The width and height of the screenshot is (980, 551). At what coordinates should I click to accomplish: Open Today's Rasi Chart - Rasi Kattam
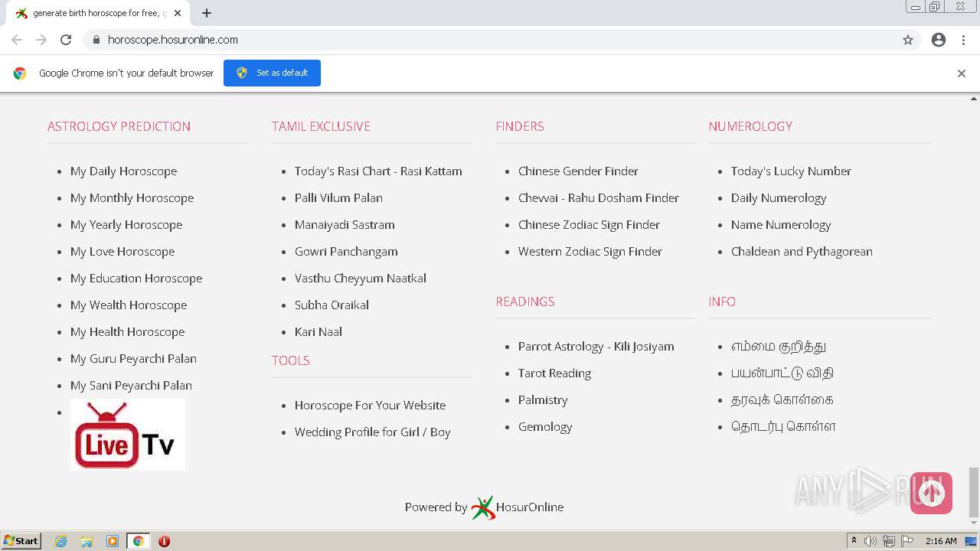click(x=378, y=171)
